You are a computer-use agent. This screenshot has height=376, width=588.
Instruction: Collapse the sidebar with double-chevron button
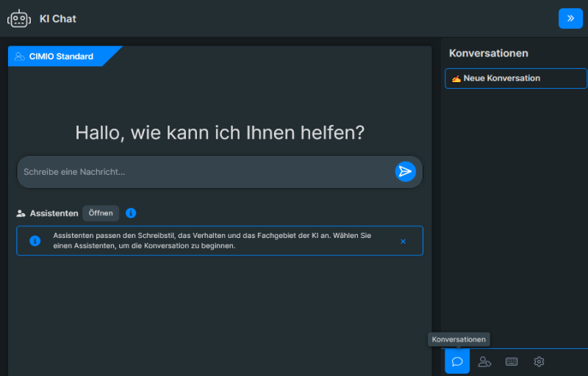[x=570, y=18]
